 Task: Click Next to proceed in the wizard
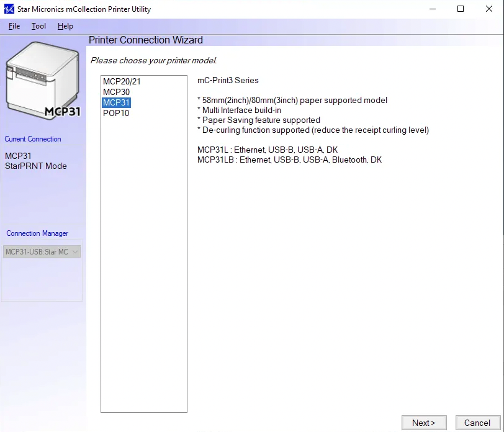pyautogui.click(x=424, y=422)
